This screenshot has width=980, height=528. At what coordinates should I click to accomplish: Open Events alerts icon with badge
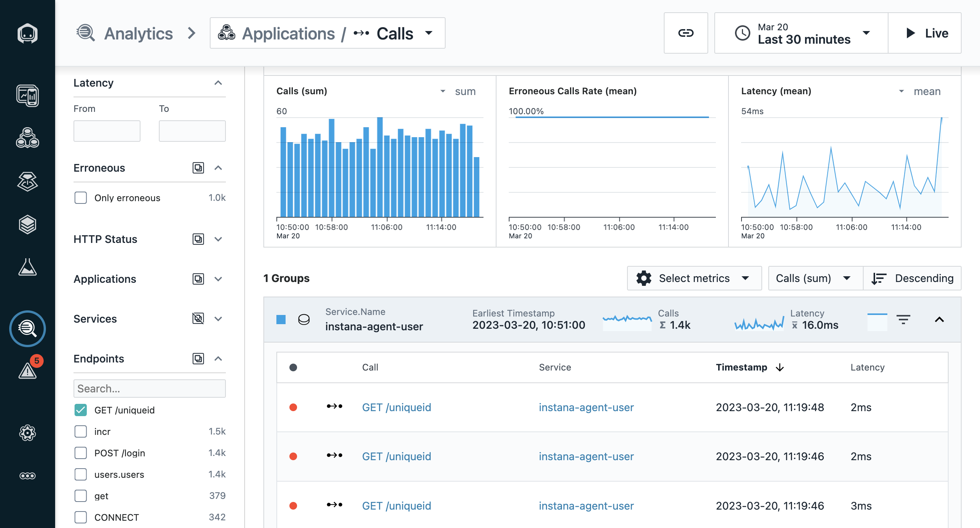point(28,370)
